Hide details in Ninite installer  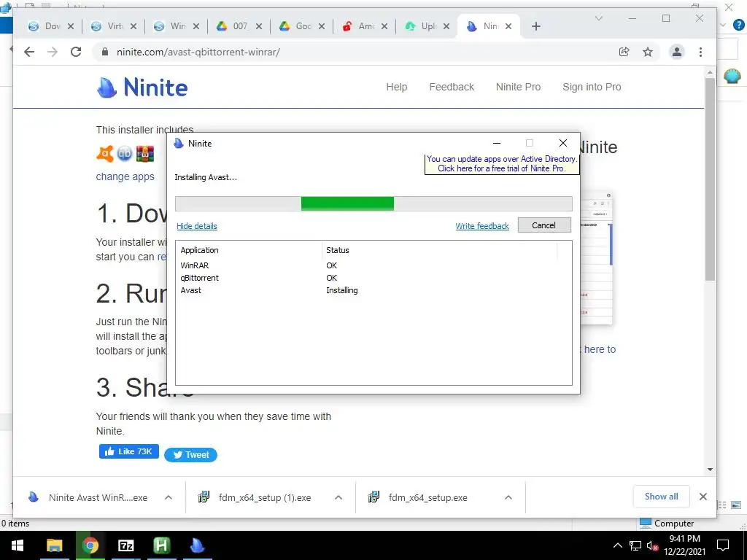pos(197,226)
